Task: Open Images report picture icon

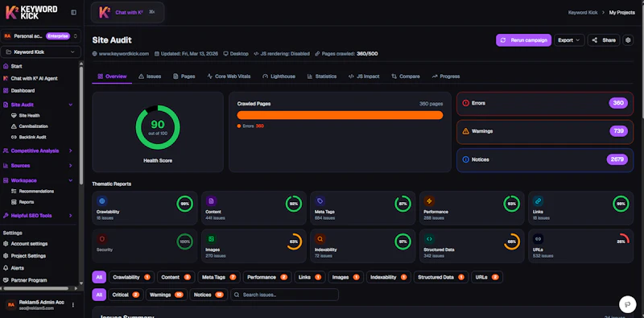Action: [211, 239]
